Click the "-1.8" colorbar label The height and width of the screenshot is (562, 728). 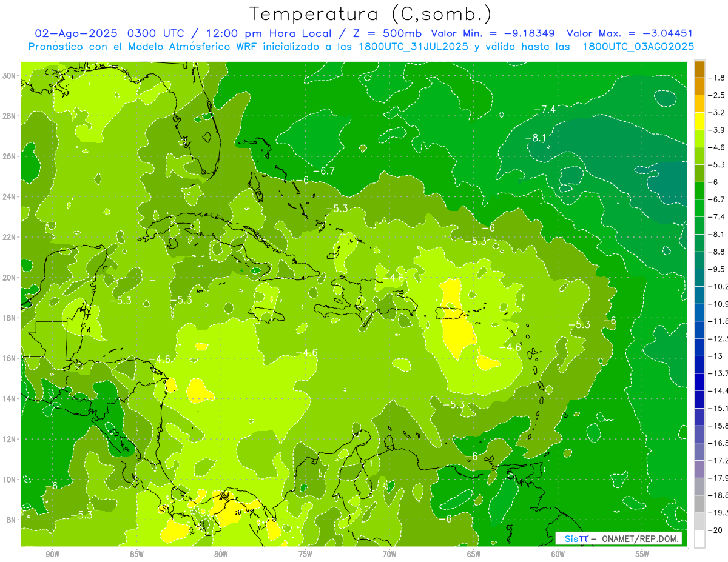tap(716, 78)
